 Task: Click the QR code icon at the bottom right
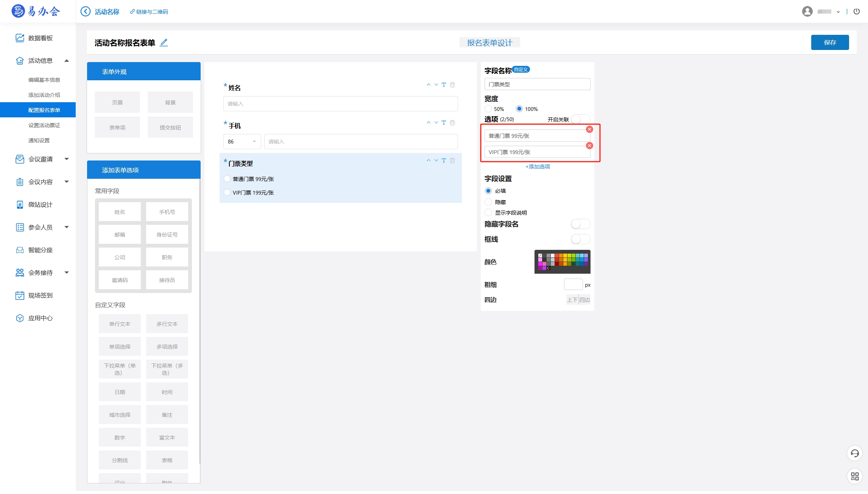(x=855, y=476)
